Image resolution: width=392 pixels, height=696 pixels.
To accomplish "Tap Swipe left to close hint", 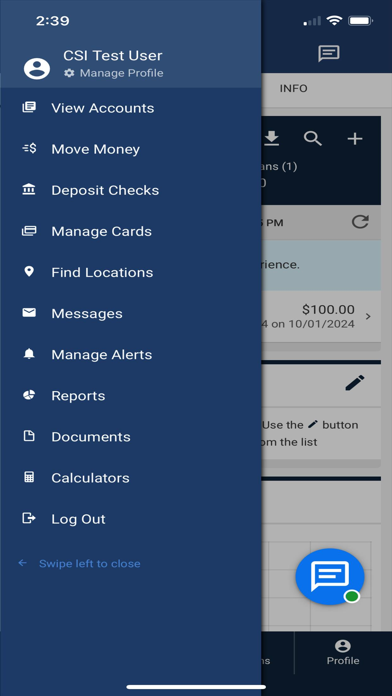I will tap(90, 564).
